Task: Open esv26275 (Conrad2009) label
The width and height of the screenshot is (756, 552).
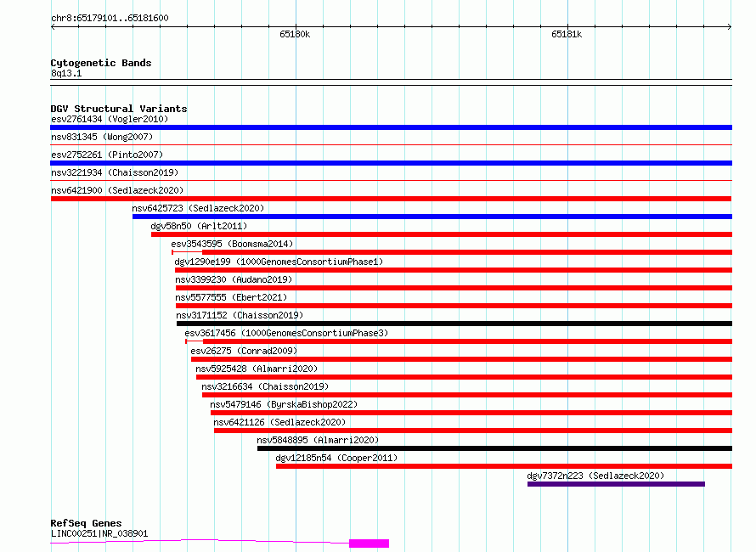Action: point(244,351)
